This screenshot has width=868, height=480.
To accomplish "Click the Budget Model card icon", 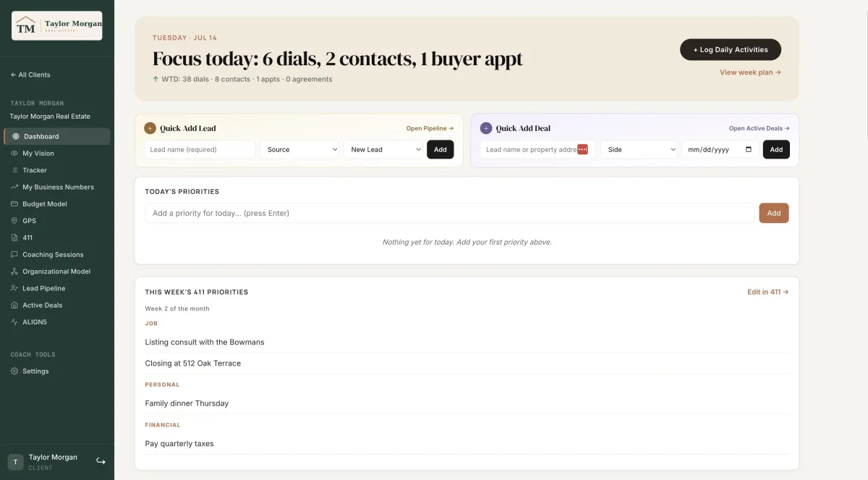I will tap(14, 204).
